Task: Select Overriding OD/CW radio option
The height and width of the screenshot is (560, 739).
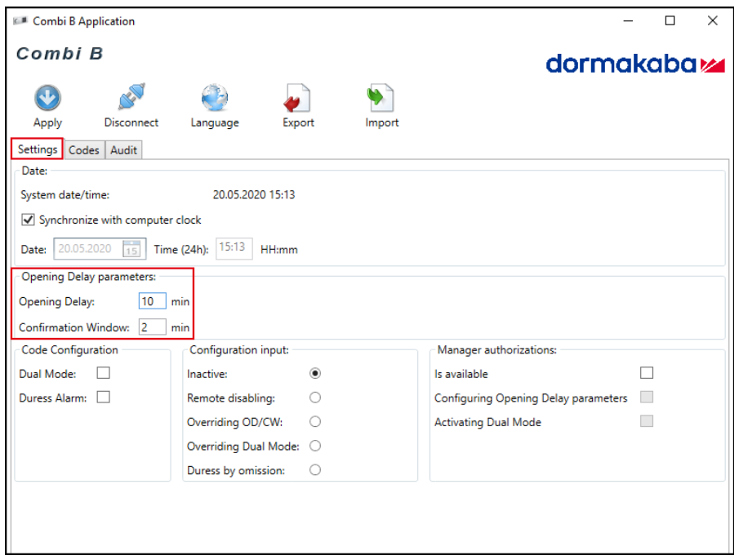Action: pyautogui.click(x=315, y=422)
